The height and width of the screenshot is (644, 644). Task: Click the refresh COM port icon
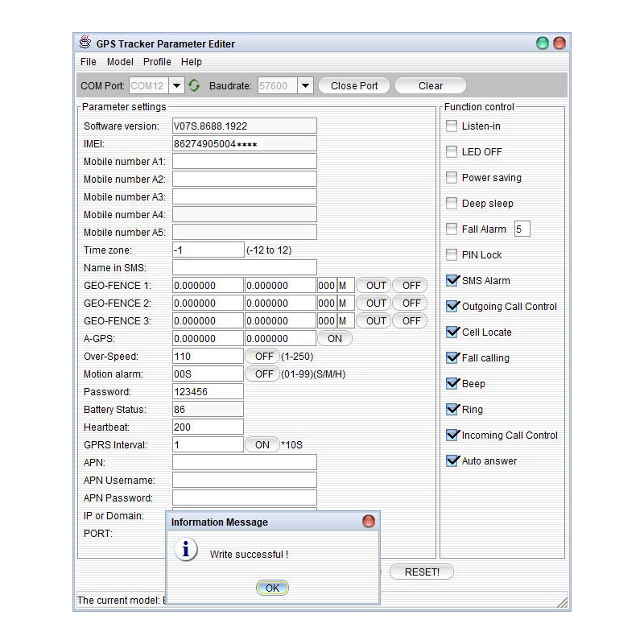coord(194,85)
